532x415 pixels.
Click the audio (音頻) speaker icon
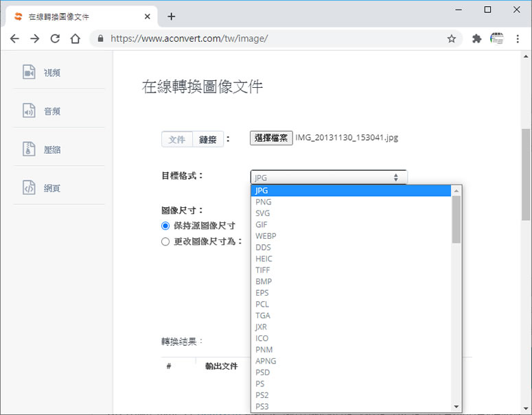pos(29,111)
